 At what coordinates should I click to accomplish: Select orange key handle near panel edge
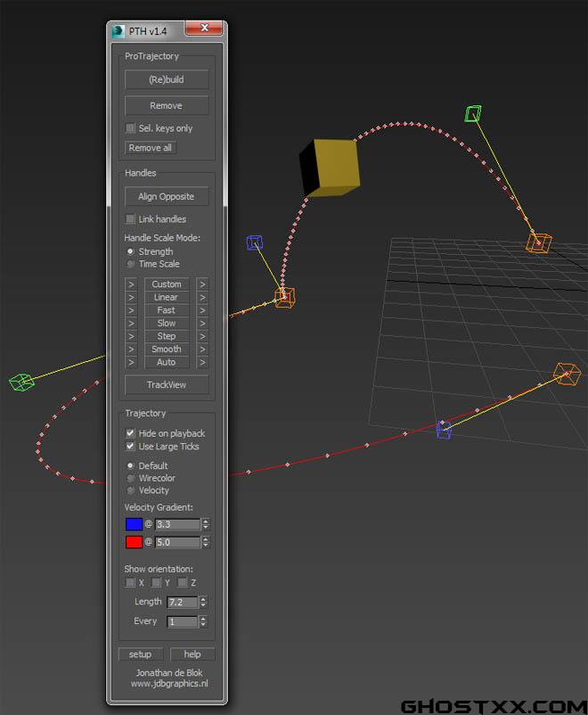(285, 298)
